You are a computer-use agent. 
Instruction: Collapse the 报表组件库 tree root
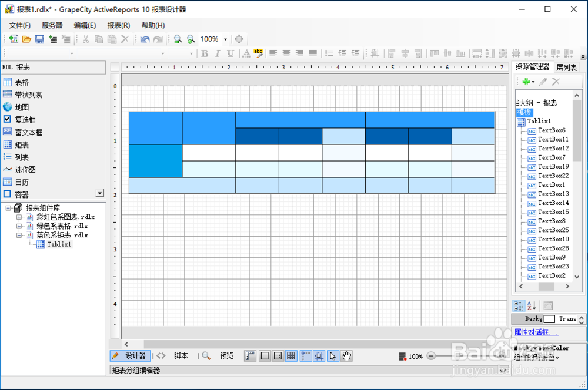click(8, 208)
